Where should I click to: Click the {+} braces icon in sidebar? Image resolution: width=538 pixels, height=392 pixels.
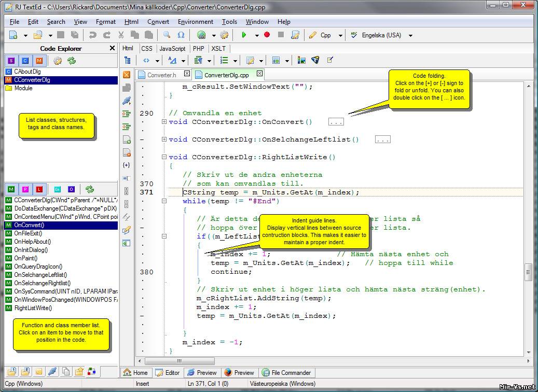click(x=127, y=165)
